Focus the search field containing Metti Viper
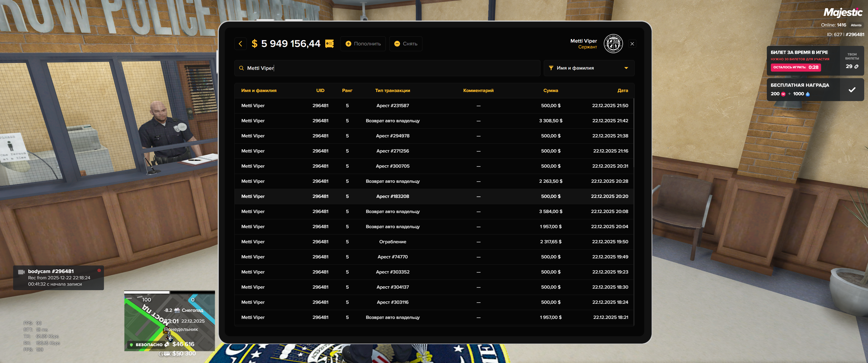868x363 pixels. pyautogui.click(x=387, y=68)
